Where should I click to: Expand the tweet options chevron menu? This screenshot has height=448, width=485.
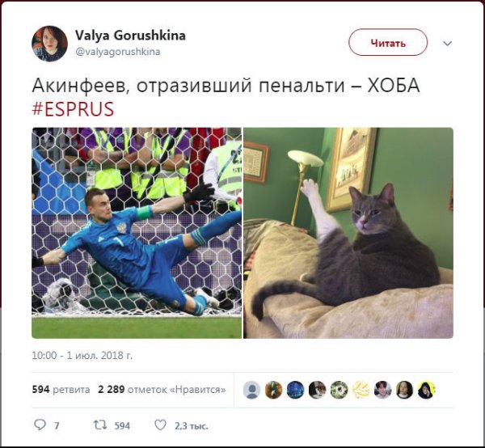447,44
